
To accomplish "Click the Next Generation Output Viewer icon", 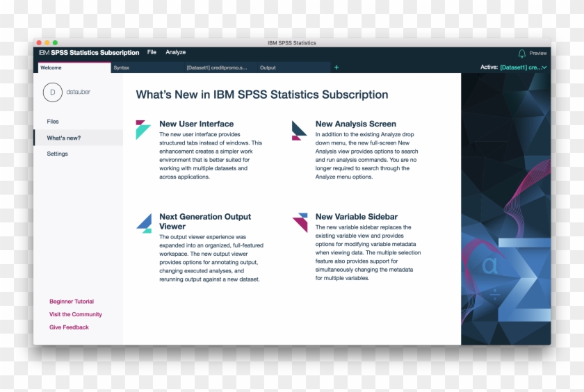I will (144, 223).
